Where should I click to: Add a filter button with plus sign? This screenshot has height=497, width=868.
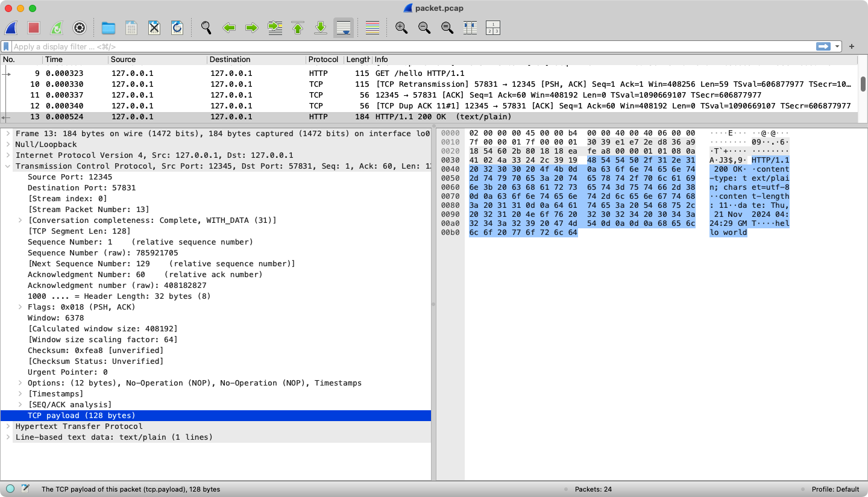852,46
